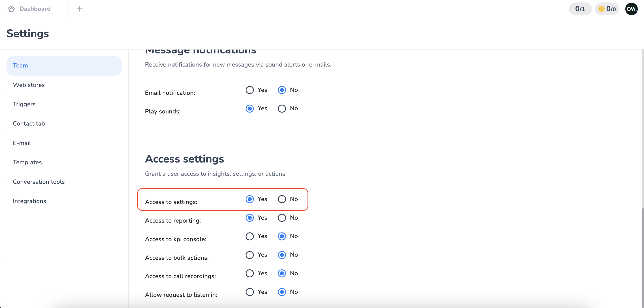Screen dimensions: 644x308
Task: Open Contact tab settings
Action: tap(29, 124)
